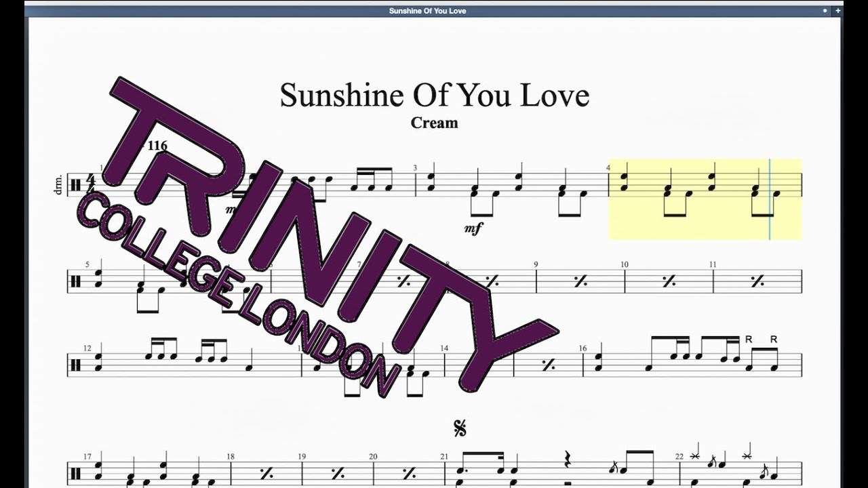Click the segno sign above measure 21
Screen dimensions: 868x488
[x=460, y=428]
